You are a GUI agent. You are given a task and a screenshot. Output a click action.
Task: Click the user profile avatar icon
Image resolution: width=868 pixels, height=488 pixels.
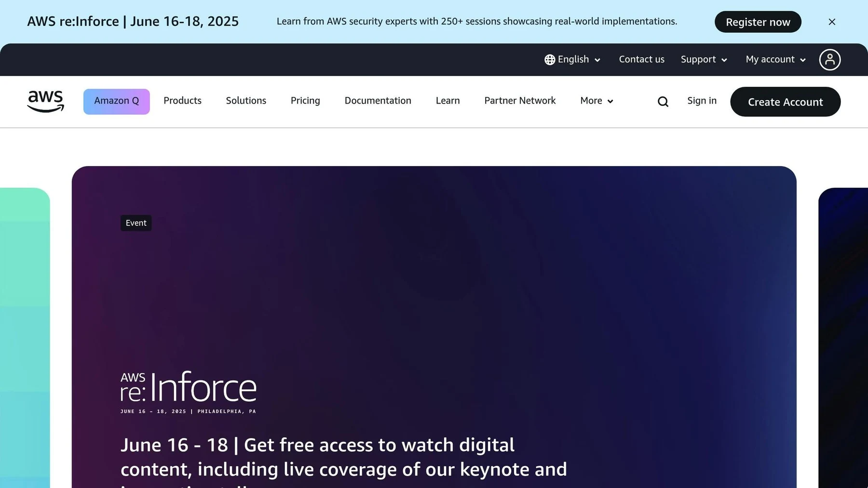[x=830, y=60]
